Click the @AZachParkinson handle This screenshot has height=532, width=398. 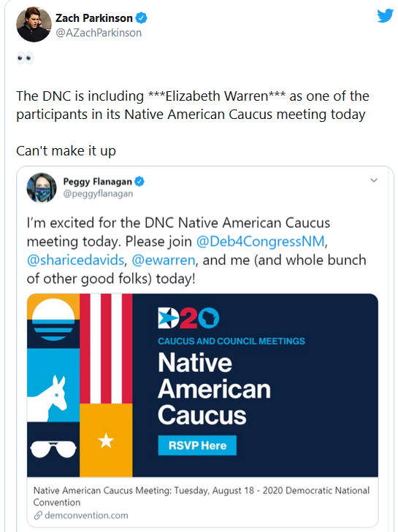pos(99,33)
